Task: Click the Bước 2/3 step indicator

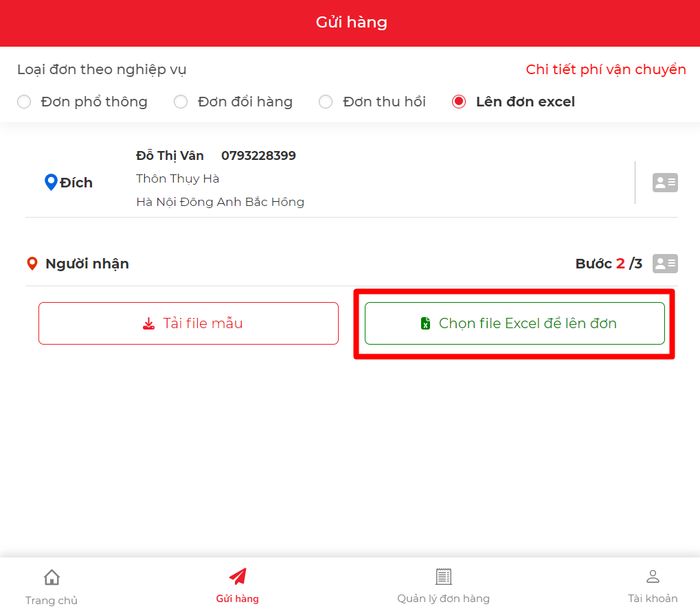Action: tap(609, 264)
